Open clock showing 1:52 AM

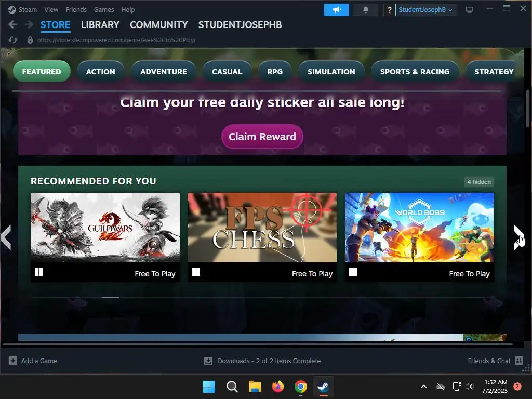(x=495, y=387)
